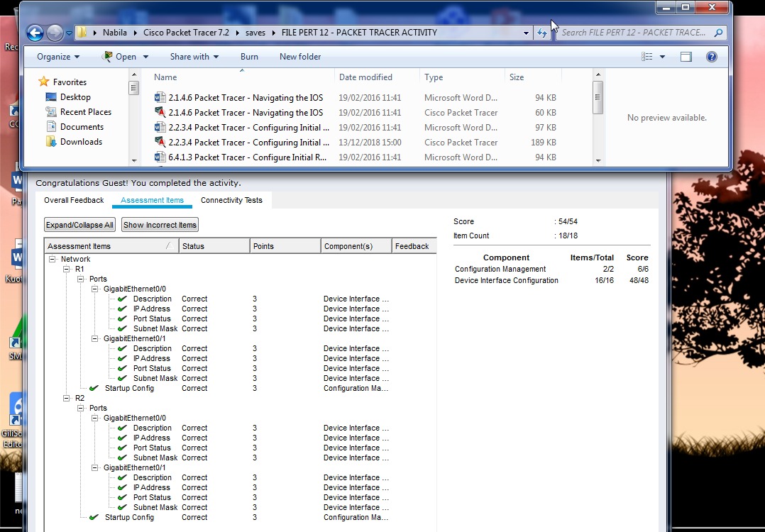
Task: Click the Open button in toolbar
Action: tap(120, 57)
